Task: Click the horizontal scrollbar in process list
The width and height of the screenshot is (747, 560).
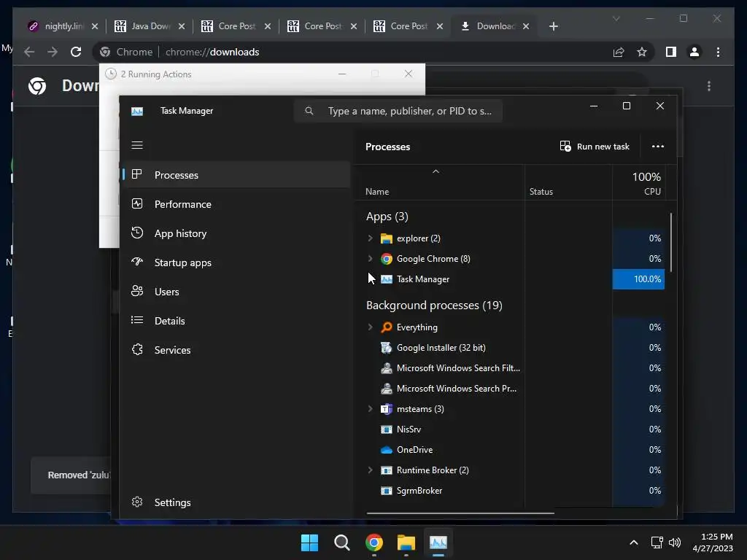Action: point(460,513)
